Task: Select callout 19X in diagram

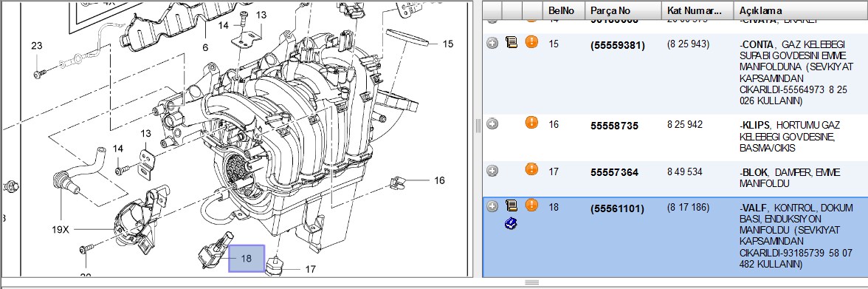Action: [61, 229]
